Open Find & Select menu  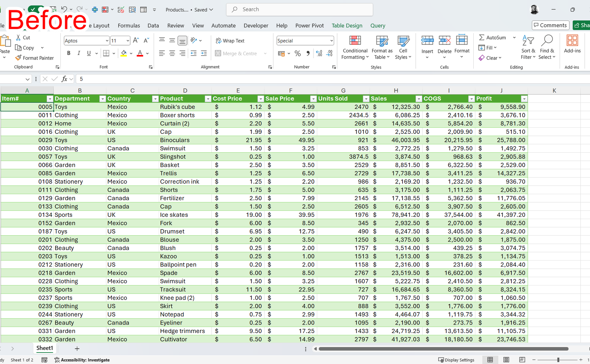[547, 48]
